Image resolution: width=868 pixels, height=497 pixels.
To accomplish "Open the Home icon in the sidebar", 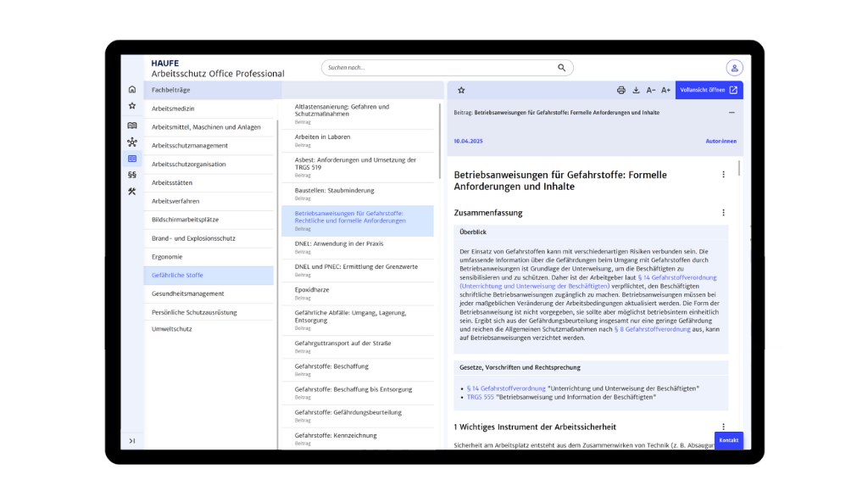I will 132,87.
